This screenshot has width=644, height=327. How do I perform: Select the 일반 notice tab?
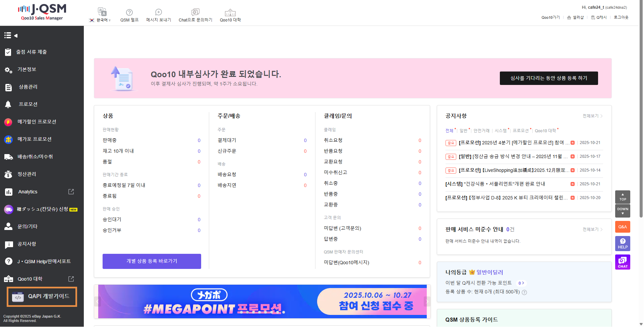click(x=463, y=131)
